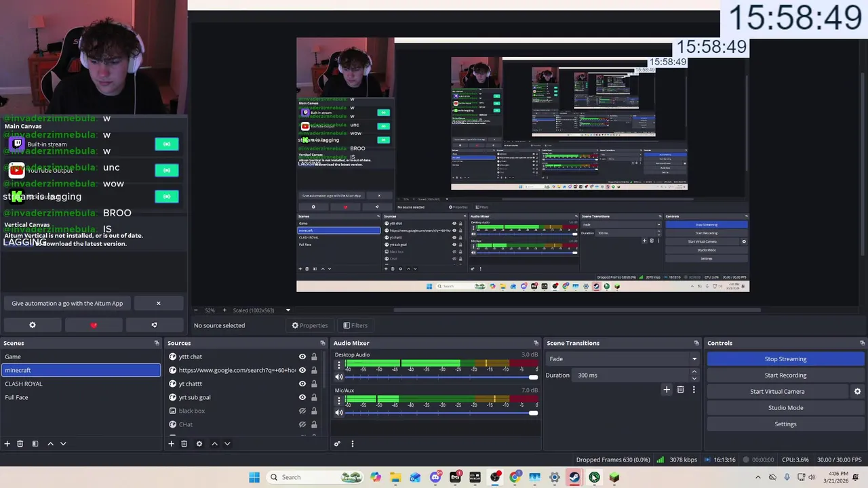Viewport: 868px width, 488px height.
Task: Hide the yrt sub goal source
Action: coord(302,397)
